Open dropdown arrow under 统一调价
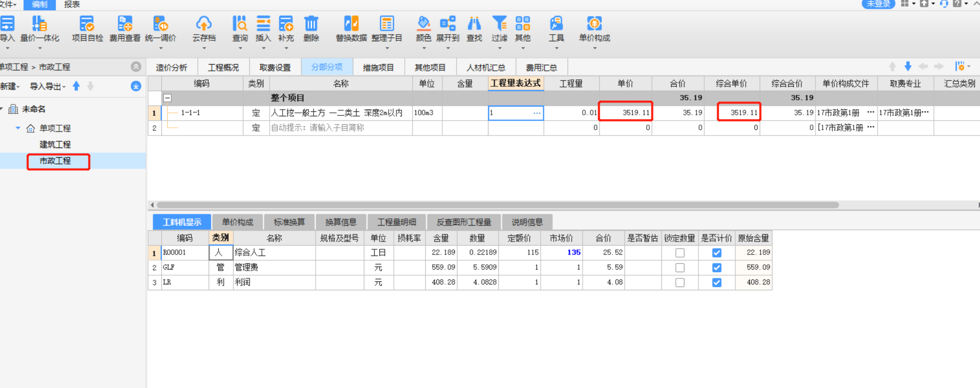 (x=160, y=48)
